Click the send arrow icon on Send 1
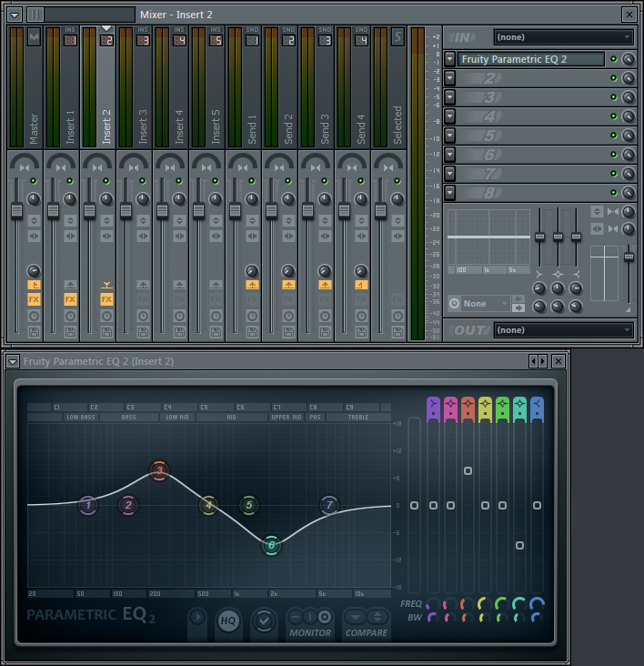This screenshot has width=644, height=666. click(x=252, y=285)
